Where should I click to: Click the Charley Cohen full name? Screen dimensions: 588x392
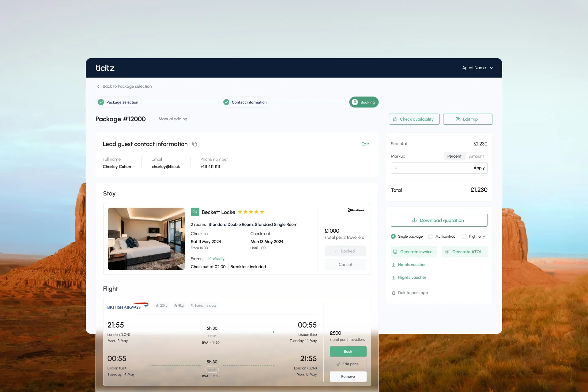pos(117,167)
